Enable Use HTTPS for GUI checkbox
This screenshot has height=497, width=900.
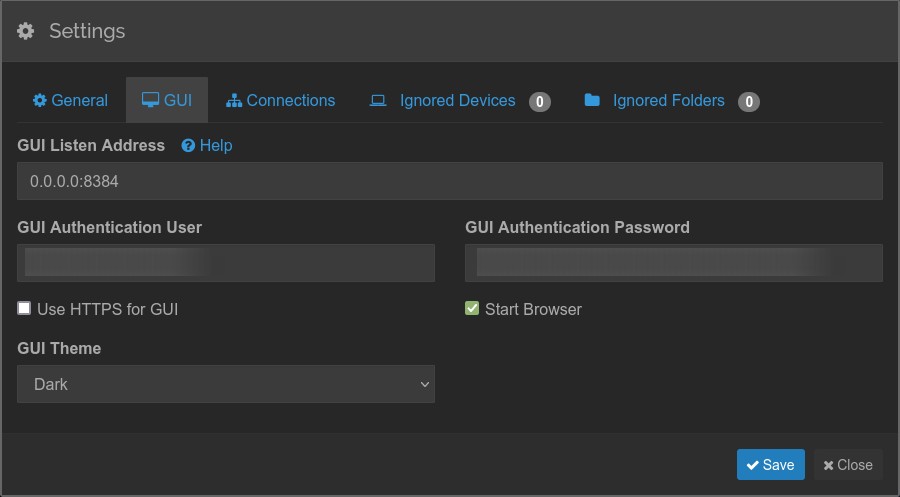click(24, 309)
